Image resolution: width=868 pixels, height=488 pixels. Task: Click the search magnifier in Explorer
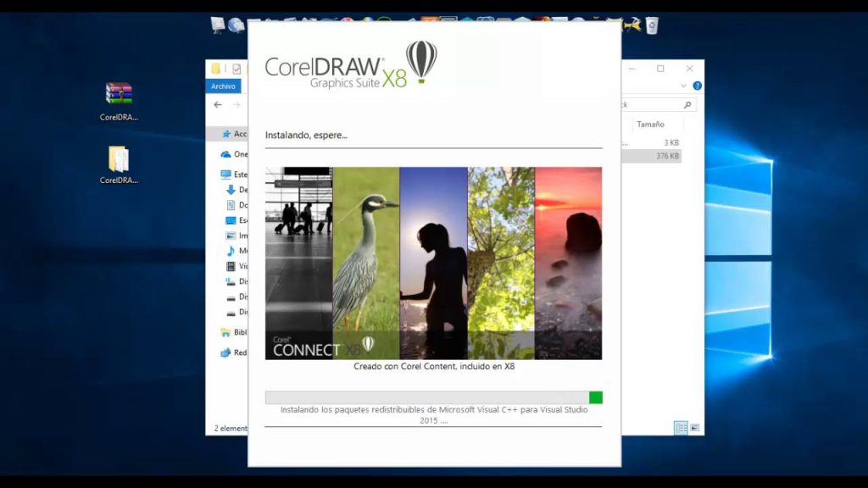pyautogui.click(x=687, y=104)
